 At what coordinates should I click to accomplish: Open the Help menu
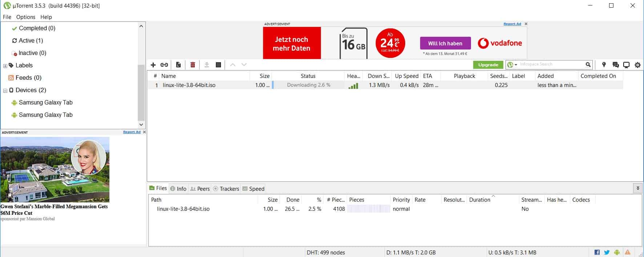tap(46, 17)
